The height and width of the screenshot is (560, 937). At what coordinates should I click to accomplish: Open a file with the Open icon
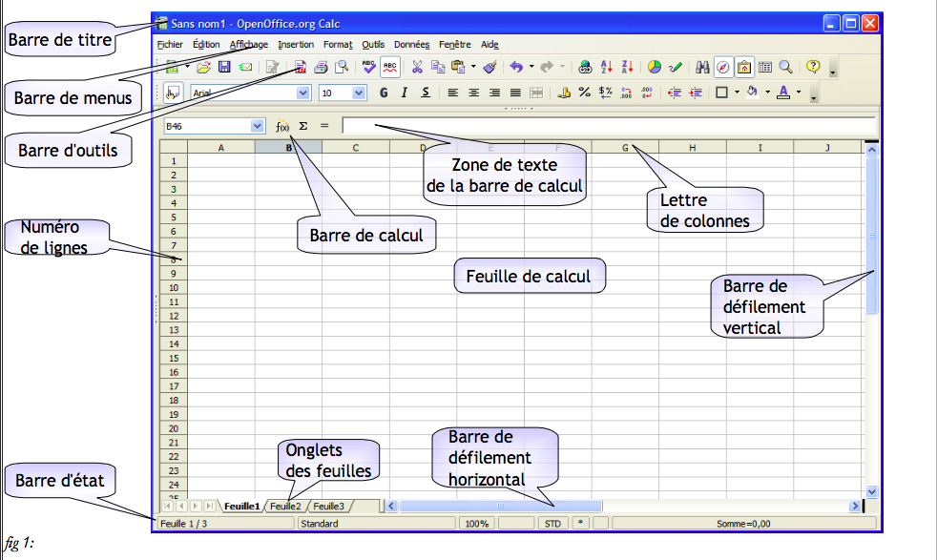pos(203,67)
